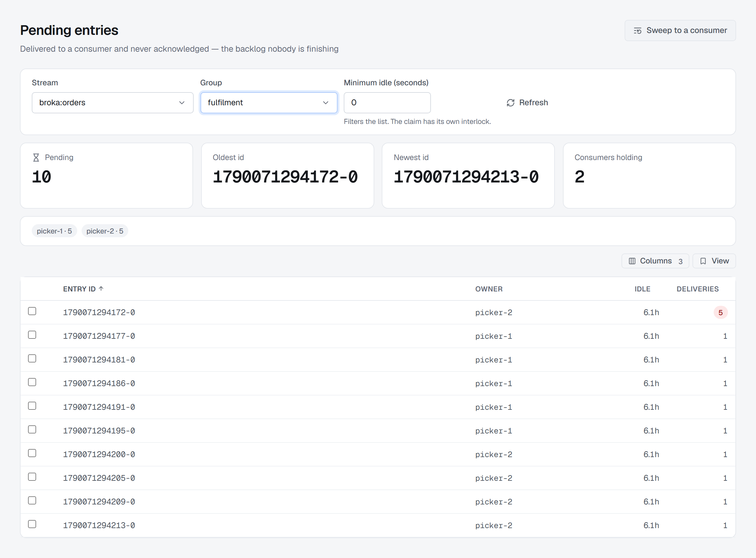Select checkbox for entry 1790071294191-0

point(32,406)
